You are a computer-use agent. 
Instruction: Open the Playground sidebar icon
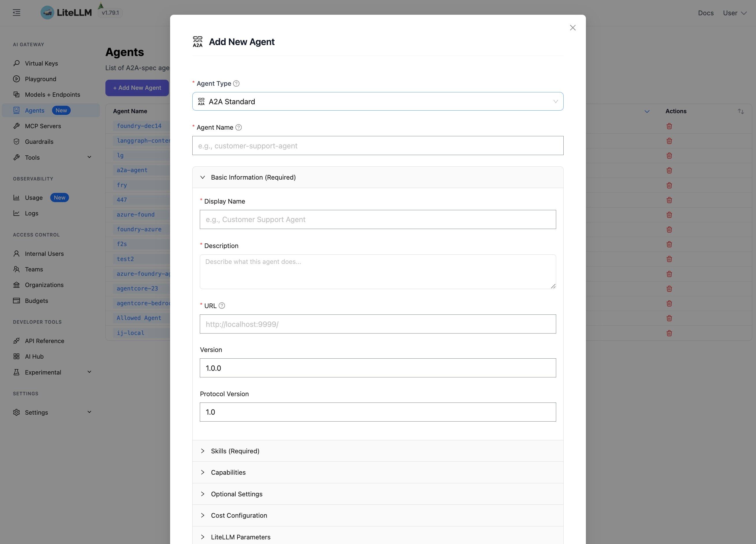[x=17, y=79]
